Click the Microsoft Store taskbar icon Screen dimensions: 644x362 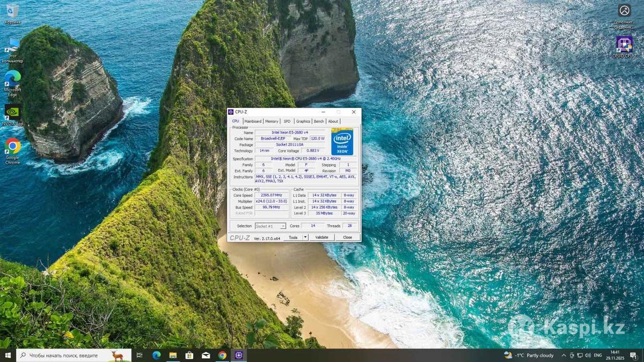coord(189,356)
